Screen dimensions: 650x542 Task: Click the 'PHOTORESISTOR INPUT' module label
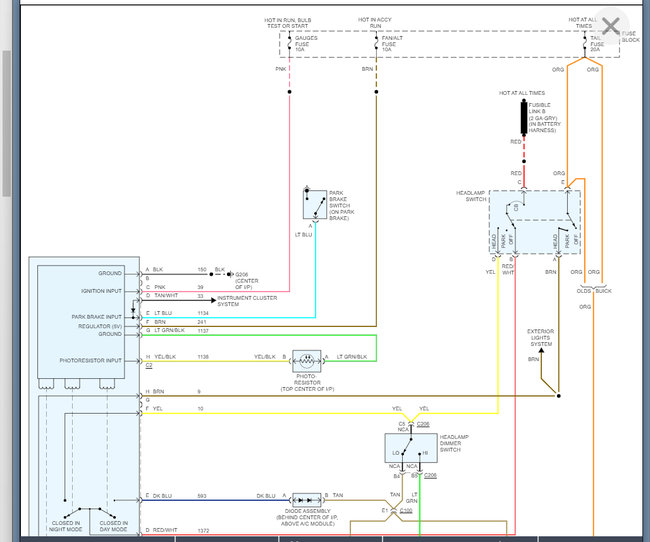coord(90,360)
